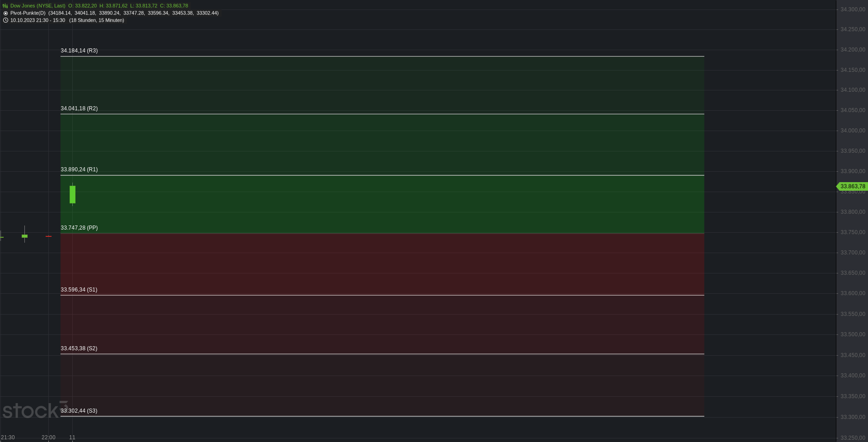Select the small green candle near 21:45

(x=24, y=235)
